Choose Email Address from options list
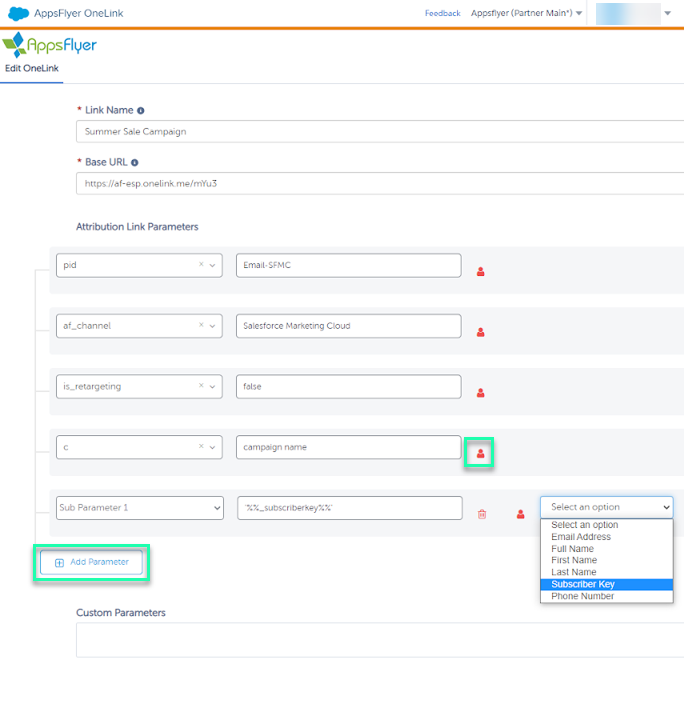 tap(581, 537)
